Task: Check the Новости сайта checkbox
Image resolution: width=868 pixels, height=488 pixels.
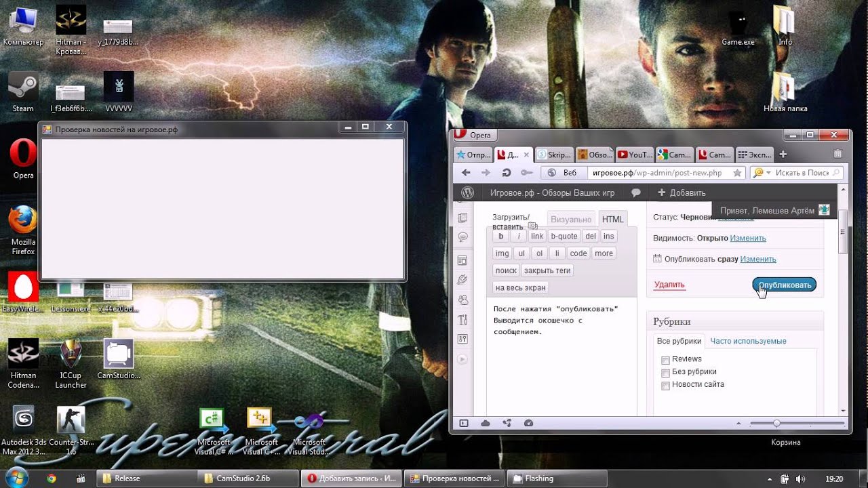Action: pyautogui.click(x=665, y=386)
